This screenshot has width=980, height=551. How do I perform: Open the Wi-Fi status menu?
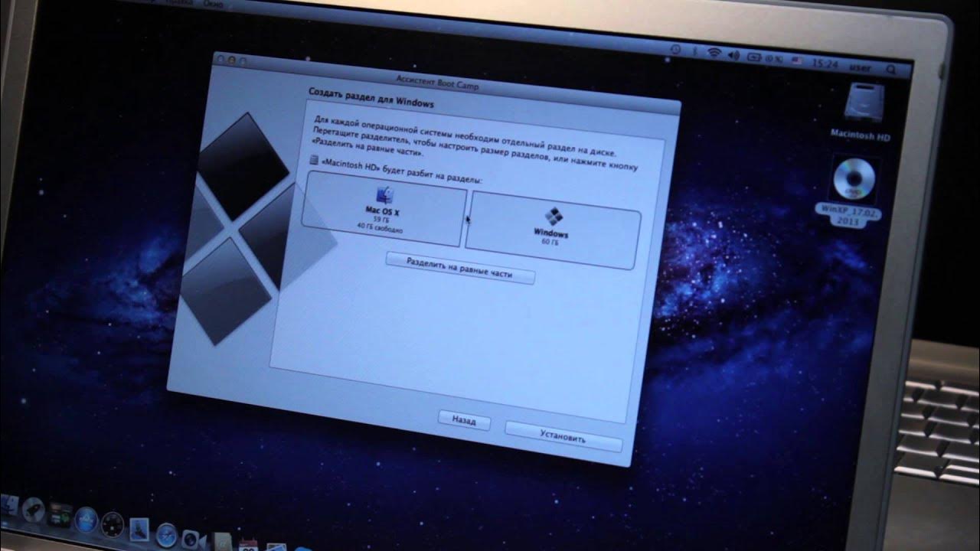click(714, 52)
